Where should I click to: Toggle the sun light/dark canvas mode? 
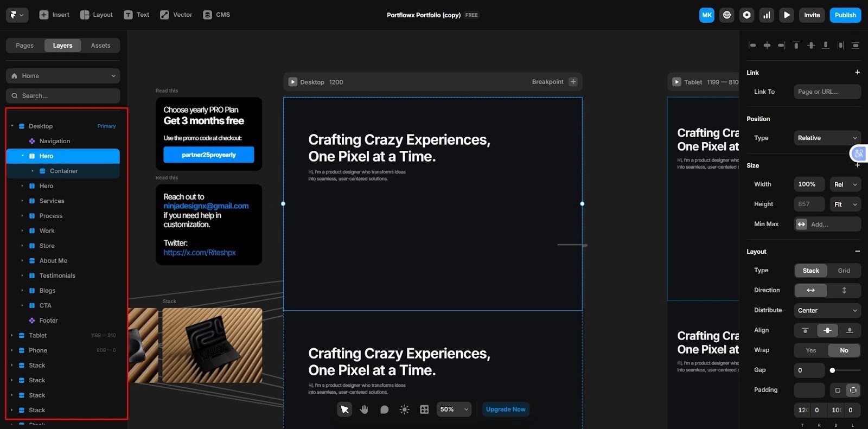point(404,409)
